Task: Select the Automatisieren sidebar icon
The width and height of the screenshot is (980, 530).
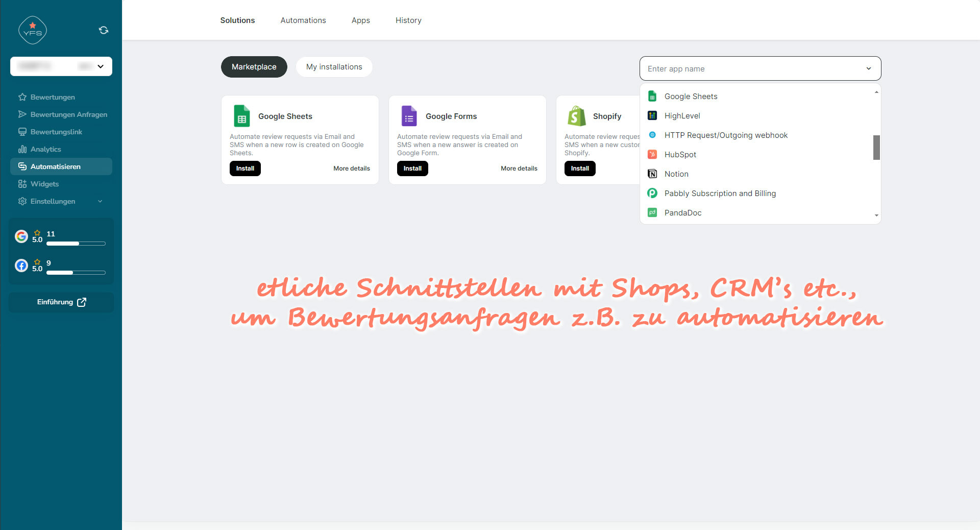Action: [x=22, y=166]
